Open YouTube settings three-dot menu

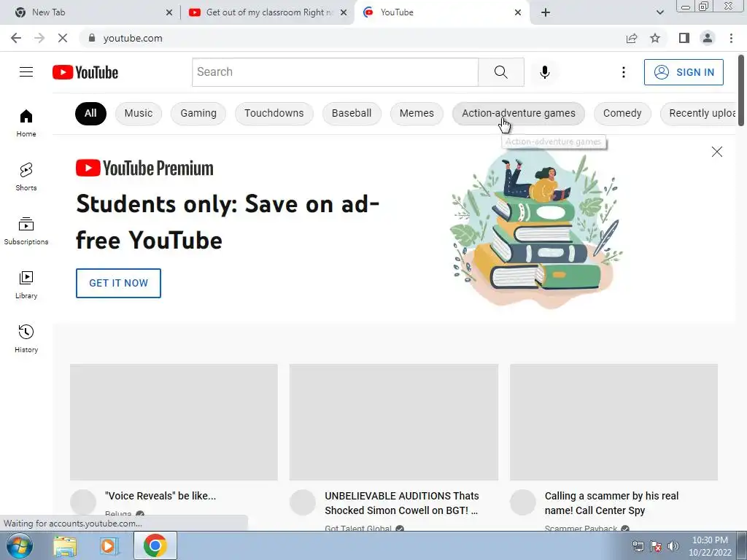pos(623,72)
